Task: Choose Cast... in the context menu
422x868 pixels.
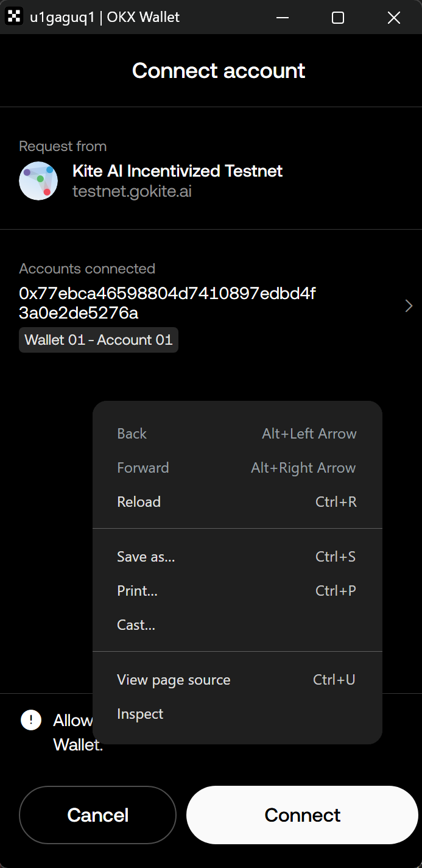Action: (x=136, y=625)
